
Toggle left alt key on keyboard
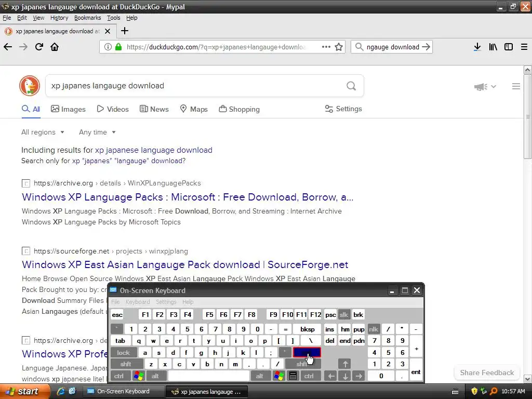tap(155, 376)
